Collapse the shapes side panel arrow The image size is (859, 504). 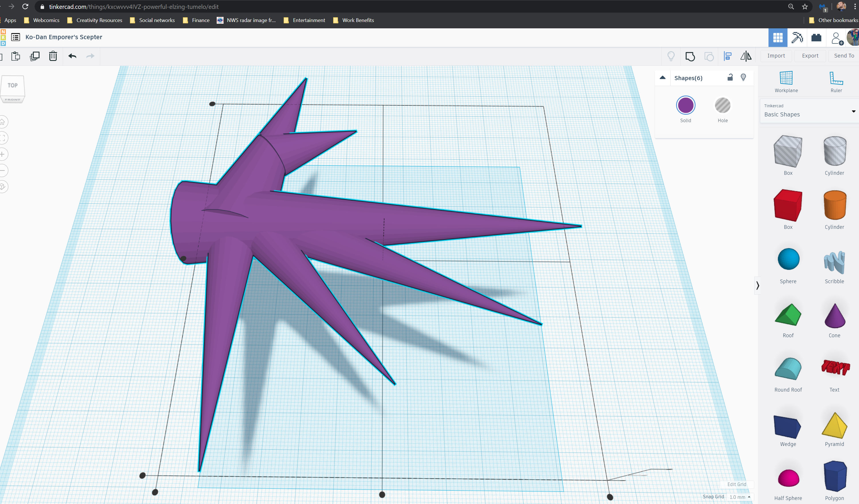click(757, 285)
